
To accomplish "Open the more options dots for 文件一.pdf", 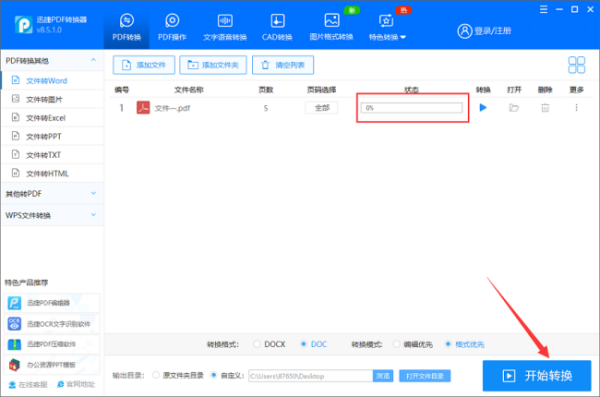I will point(576,108).
